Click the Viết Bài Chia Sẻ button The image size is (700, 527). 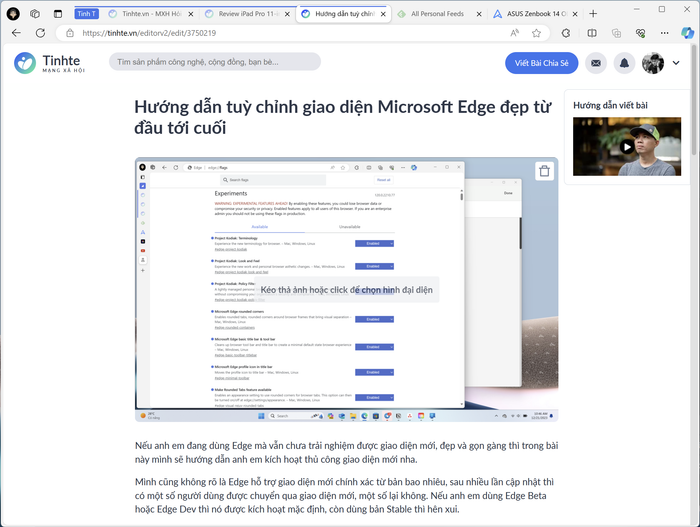tap(542, 63)
